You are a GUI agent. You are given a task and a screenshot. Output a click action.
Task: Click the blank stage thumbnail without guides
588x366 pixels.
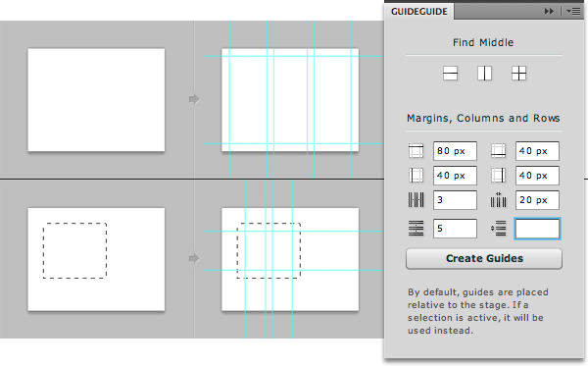click(x=96, y=100)
